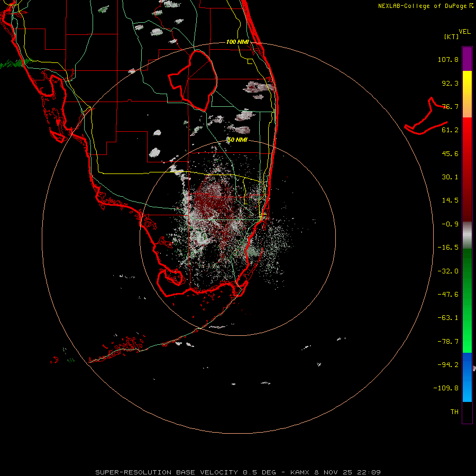The width and height of the screenshot is (476, 476).
Task: Click the VEL legend title
Action: (464, 32)
